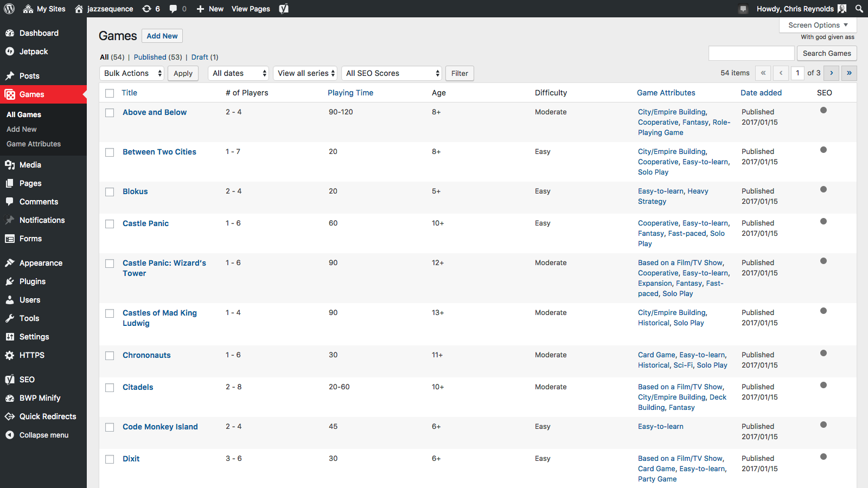
Task: Expand the All SEO Scores dropdown
Action: [393, 73]
